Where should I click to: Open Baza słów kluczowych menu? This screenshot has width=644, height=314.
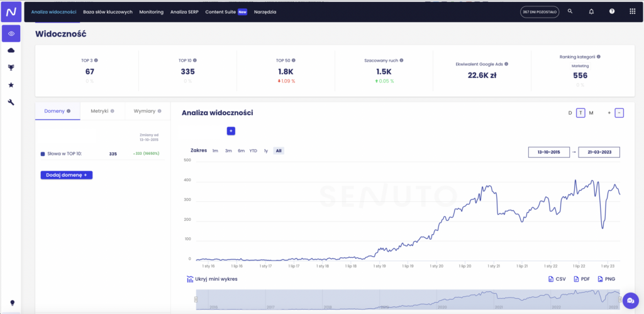click(108, 12)
